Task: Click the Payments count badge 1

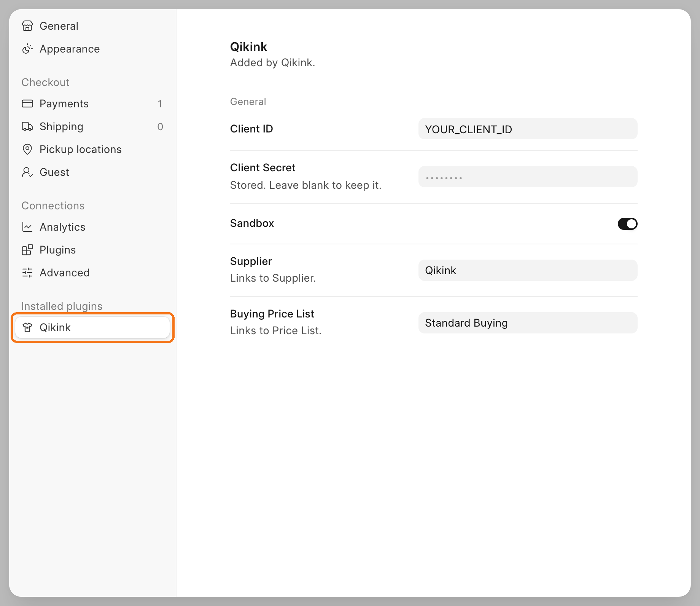Action: click(x=160, y=104)
